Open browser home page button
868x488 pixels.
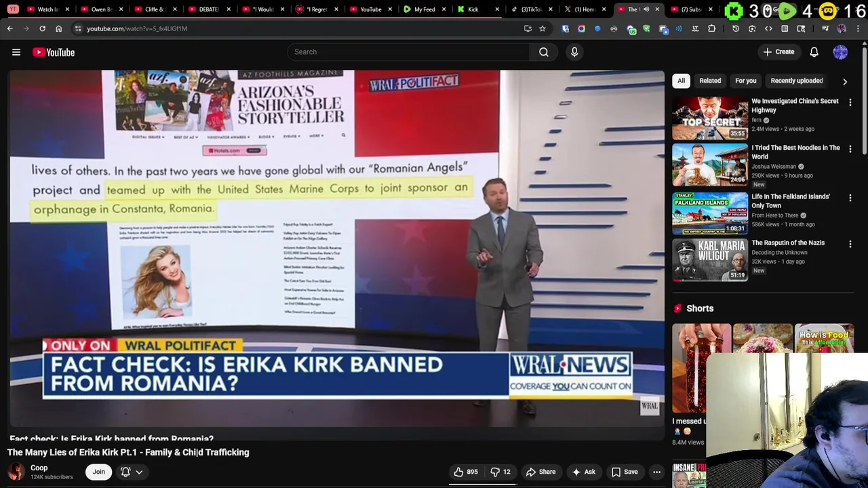58,28
